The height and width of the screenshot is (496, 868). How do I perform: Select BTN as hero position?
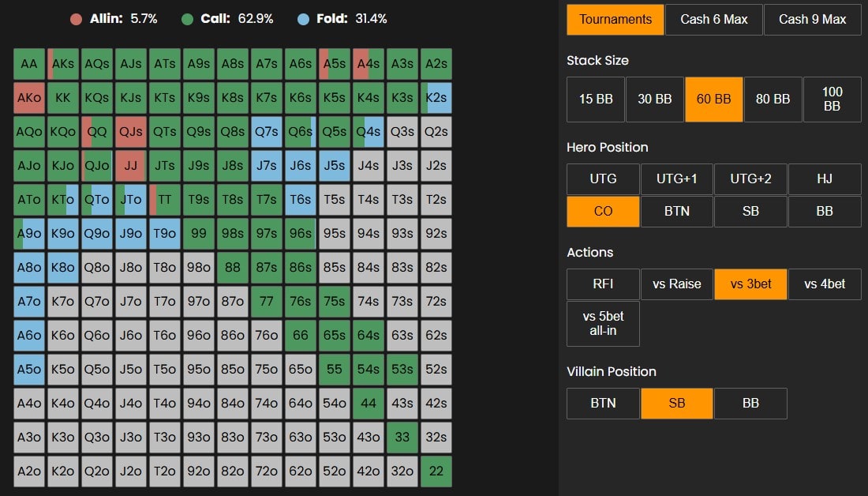676,211
